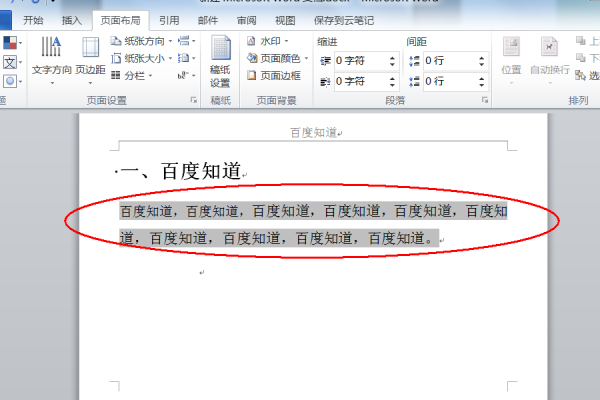Select the 页面布局 tab
This screenshot has width=600, height=400.
pos(121,20)
